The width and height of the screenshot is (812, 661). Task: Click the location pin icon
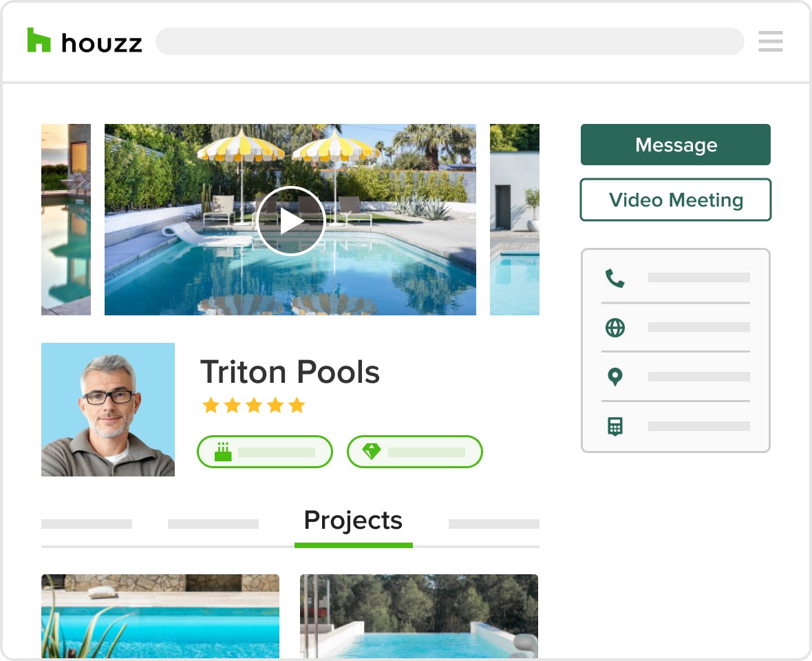coord(615,377)
